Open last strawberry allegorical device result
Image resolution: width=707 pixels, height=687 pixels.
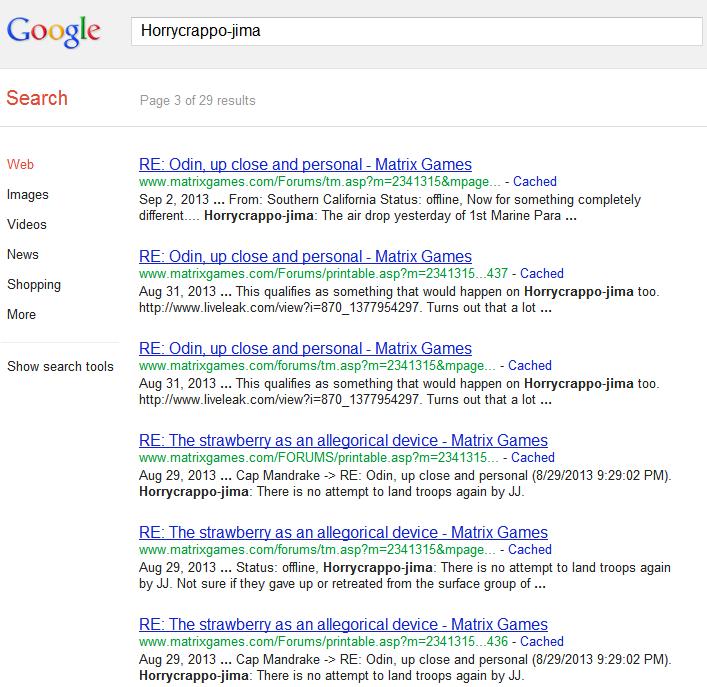point(343,624)
